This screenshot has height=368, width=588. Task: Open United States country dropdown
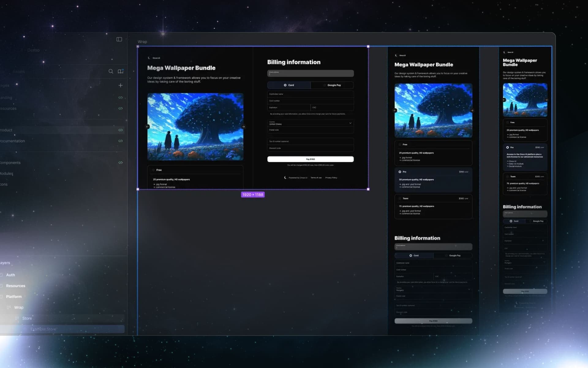pyautogui.click(x=311, y=123)
